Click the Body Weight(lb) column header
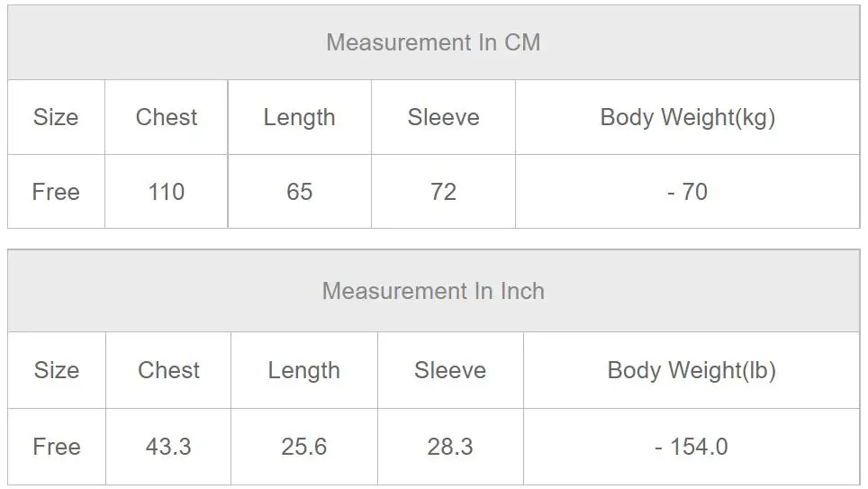Screen dimensions: 868x489 pyautogui.click(x=692, y=370)
